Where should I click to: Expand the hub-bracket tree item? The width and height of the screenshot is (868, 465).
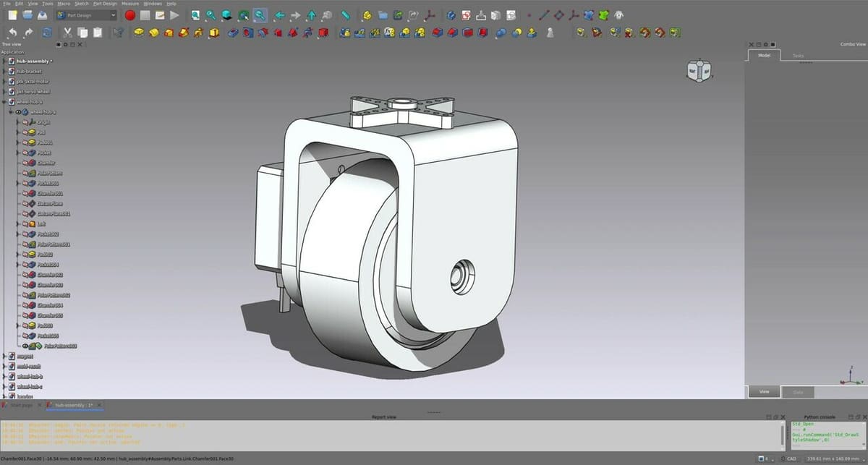[x=4, y=72]
